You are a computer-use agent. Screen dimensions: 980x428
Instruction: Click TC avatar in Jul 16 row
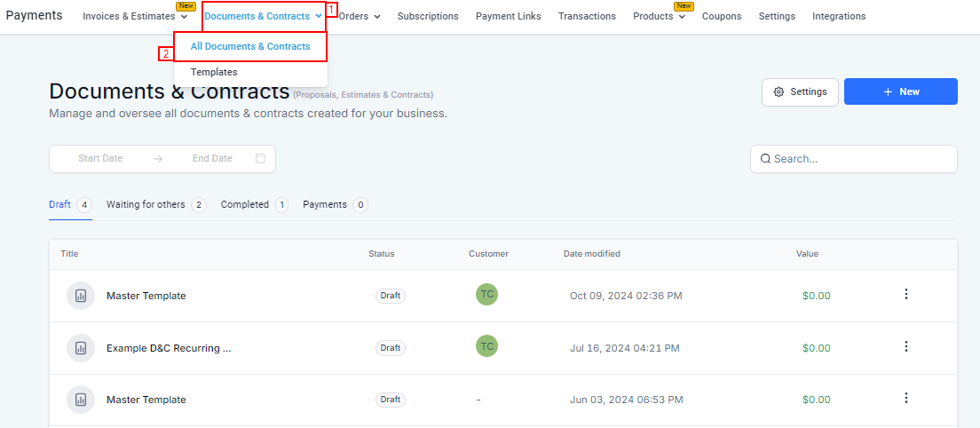click(x=486, y=346)
